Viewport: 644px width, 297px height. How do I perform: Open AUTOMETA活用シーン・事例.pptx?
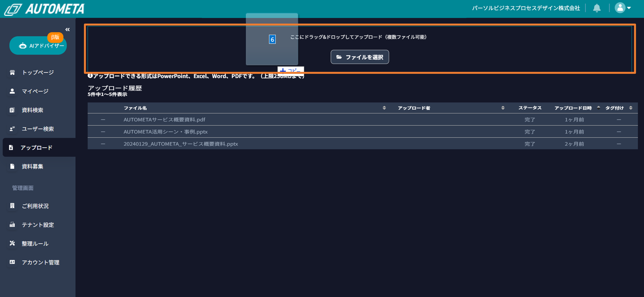pos(165,132)
